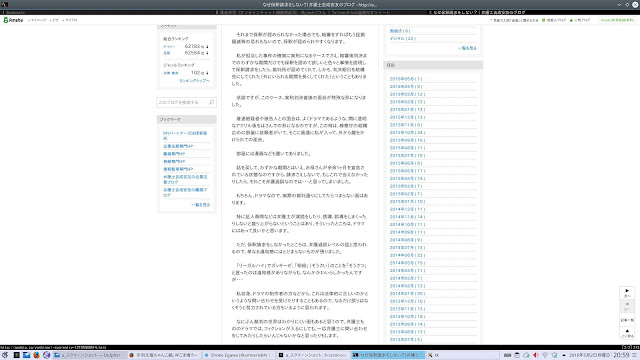Open 2014年06月 (23) archive link
The width and height of the screenshot is (640, 360).
407,255
